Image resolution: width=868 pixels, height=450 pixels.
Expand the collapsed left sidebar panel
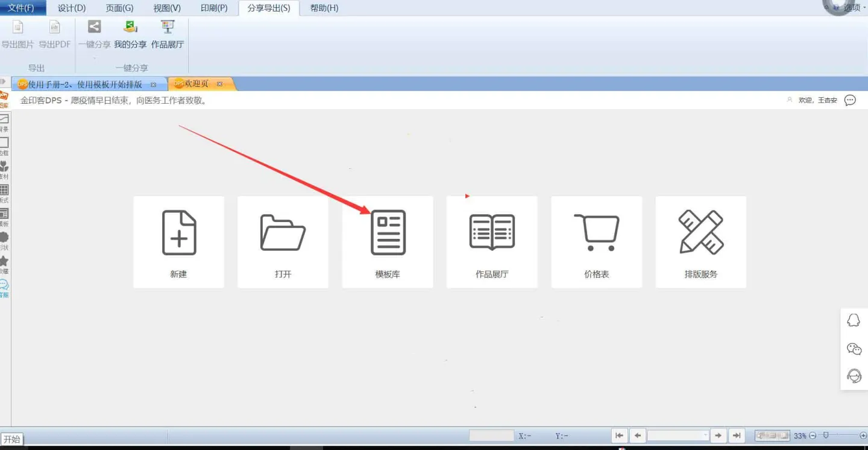pos(4,81)
